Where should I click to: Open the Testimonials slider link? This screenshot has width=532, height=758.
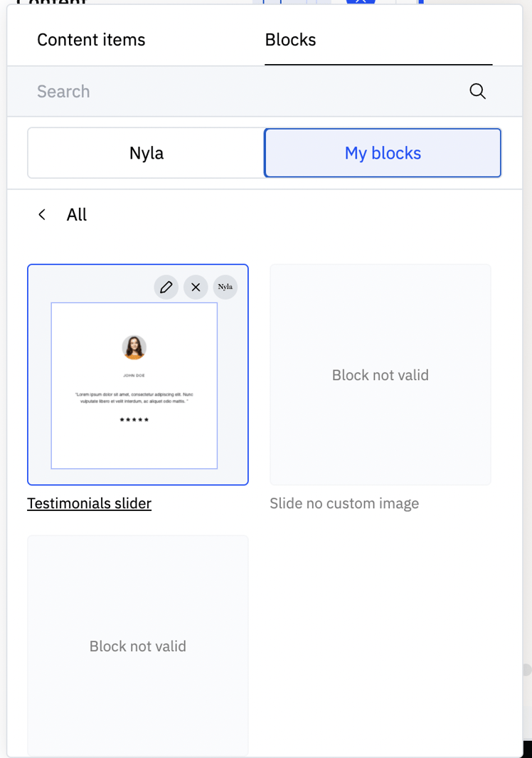coord(89,503)
